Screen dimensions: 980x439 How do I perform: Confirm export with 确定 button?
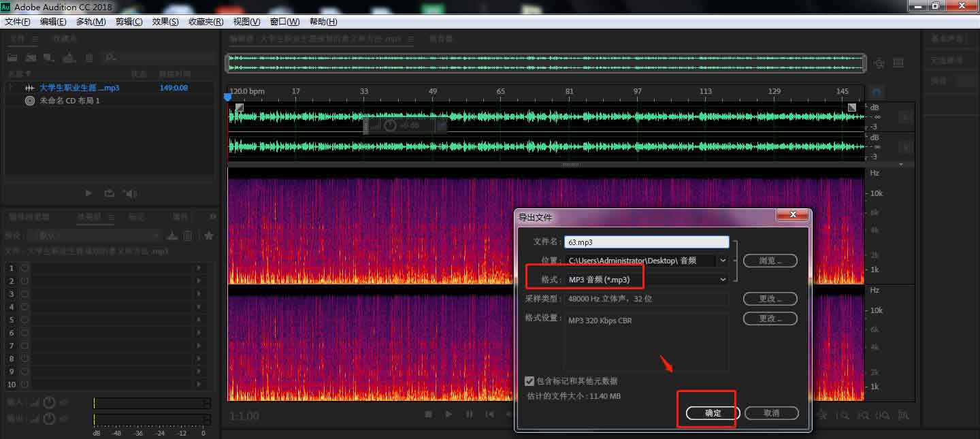coord(713,413)
